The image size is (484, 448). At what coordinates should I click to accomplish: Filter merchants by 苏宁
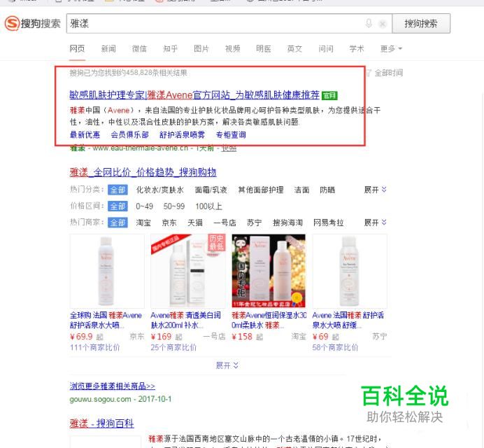point(254,223)
